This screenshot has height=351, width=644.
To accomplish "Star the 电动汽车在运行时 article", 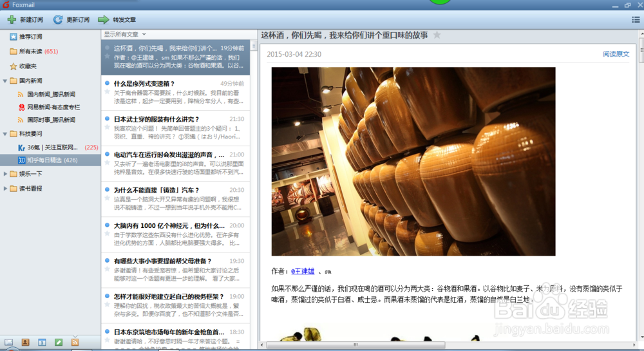I will [107, 162].
